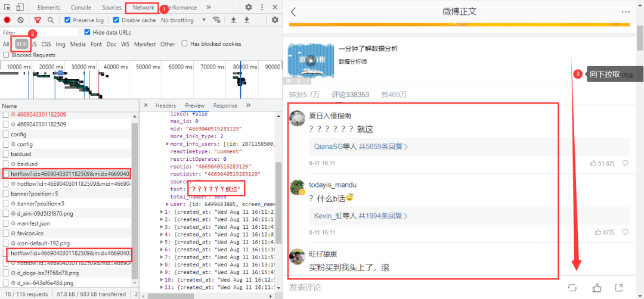Open network search magnifier
644x299 pixels.
[51, 20]
